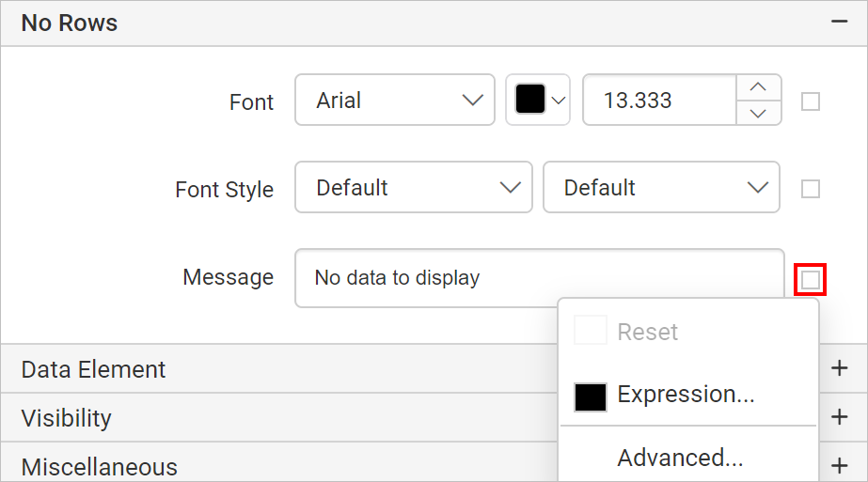Choose Advanced... from the popup menu
Screen dimensions: 868x482
click(x=688, y=458)
